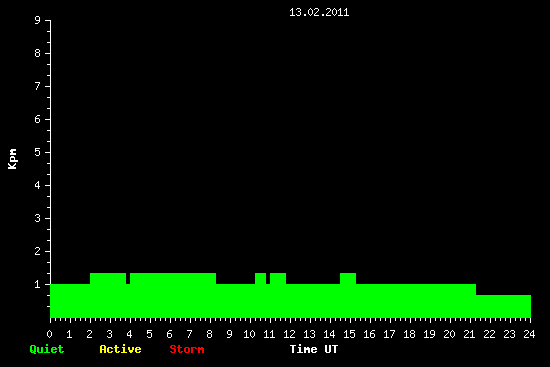Click the date title 13.02.2011
Image resolution: width=550 pixels, height=367 pixels.
[x=319, y=12]
